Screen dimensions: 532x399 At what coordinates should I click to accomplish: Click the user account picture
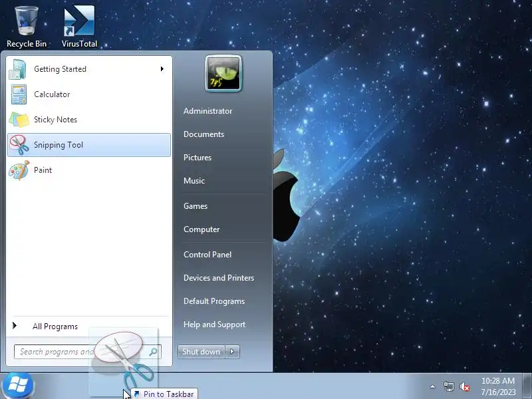click(223, 73)
